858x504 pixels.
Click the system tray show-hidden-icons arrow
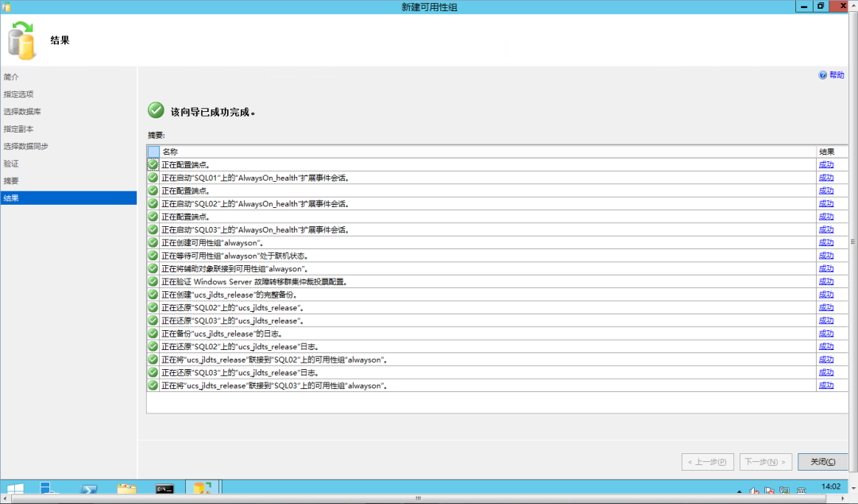point(740,491)
